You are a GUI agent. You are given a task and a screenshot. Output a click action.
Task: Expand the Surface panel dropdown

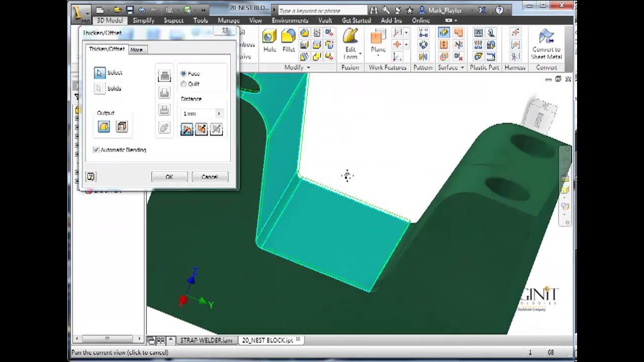tap(462, 67)
